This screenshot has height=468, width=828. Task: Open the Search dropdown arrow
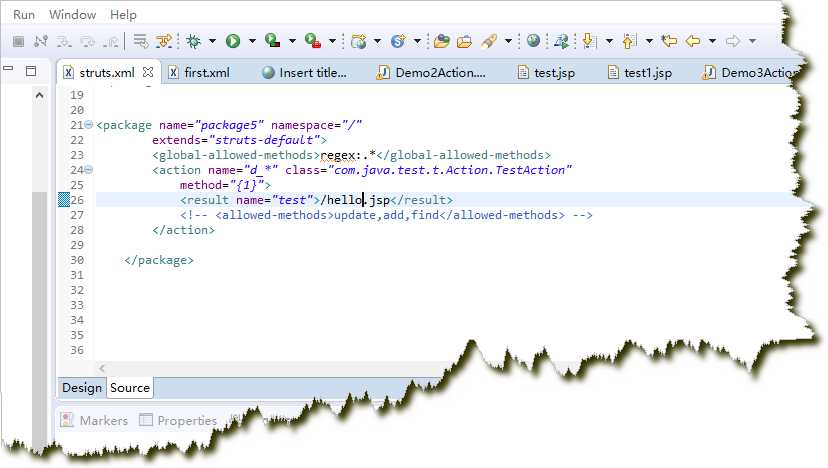click(x=508, y=41)
